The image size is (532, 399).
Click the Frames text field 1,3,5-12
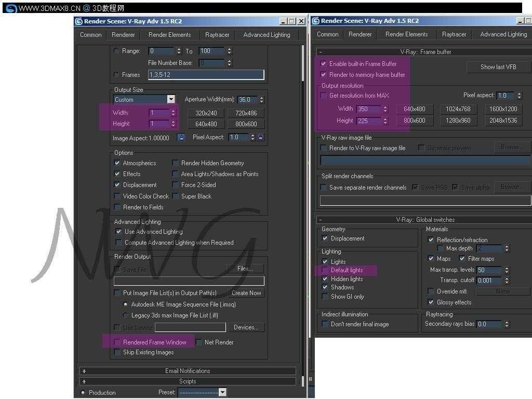[206, 75]
